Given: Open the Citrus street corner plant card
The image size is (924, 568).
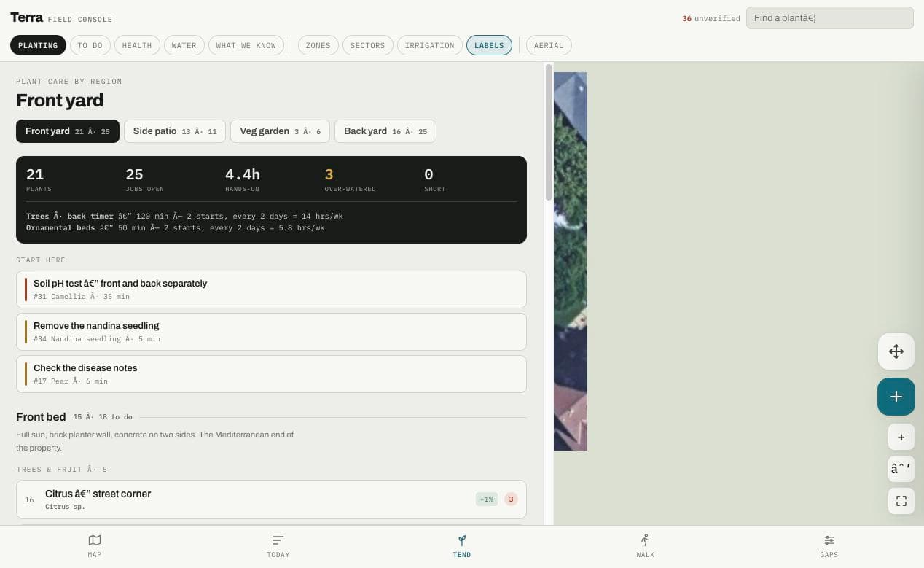Looking at the screenshot, I should (x=271, y=499).
